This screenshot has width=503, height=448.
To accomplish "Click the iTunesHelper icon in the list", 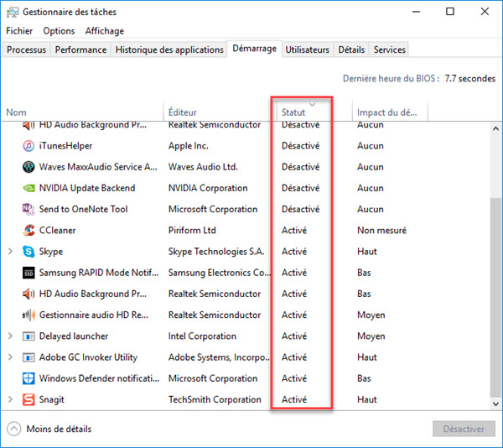I will pyautogui.click(x=29, y=146).
